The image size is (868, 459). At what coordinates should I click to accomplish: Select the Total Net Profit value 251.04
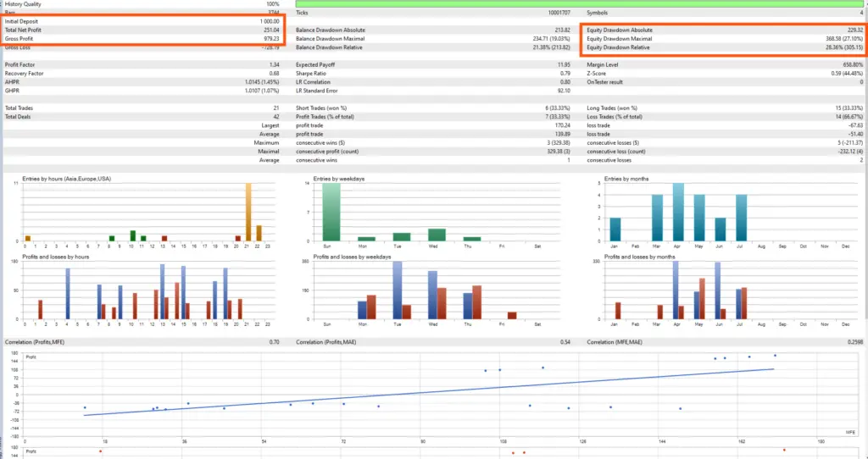coord(272,30)
